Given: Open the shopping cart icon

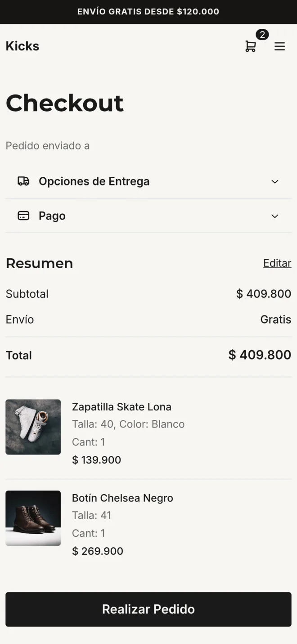Looking at the screenshot, I should 251,46.
